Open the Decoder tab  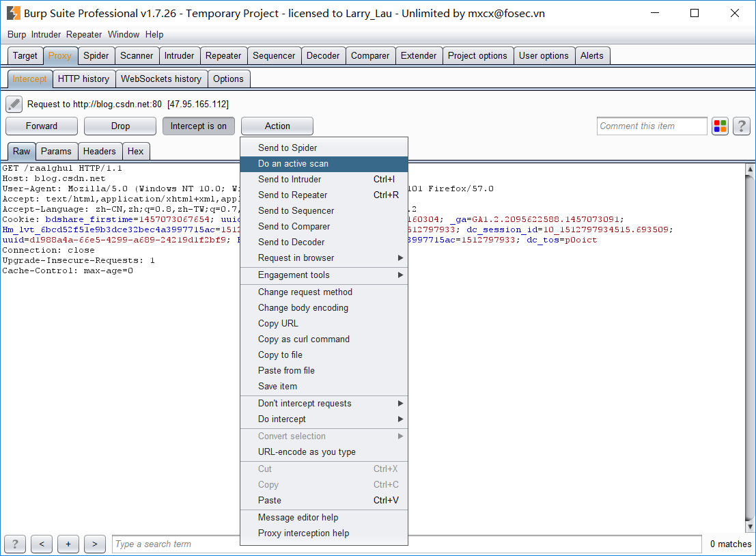[323, 55]
